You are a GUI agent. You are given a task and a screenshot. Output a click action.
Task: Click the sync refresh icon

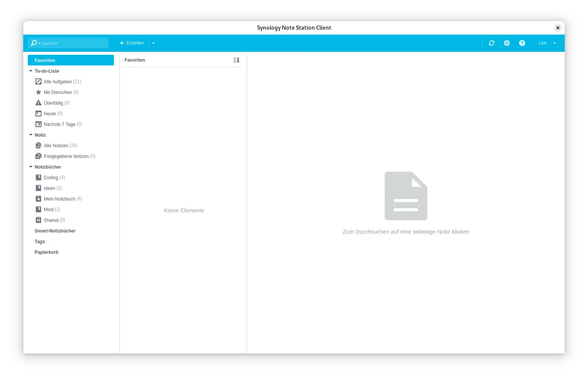pos(492,43)
